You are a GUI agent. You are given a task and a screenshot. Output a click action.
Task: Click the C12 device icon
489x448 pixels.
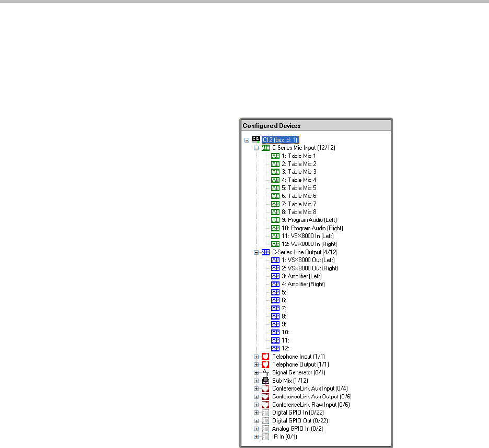(x=255, y=139)
